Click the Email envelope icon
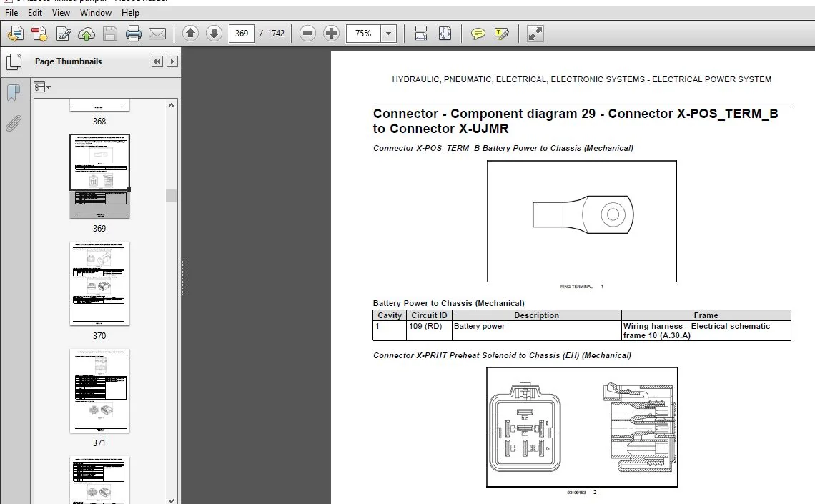815x504 pixels. (x=157, y=34)
